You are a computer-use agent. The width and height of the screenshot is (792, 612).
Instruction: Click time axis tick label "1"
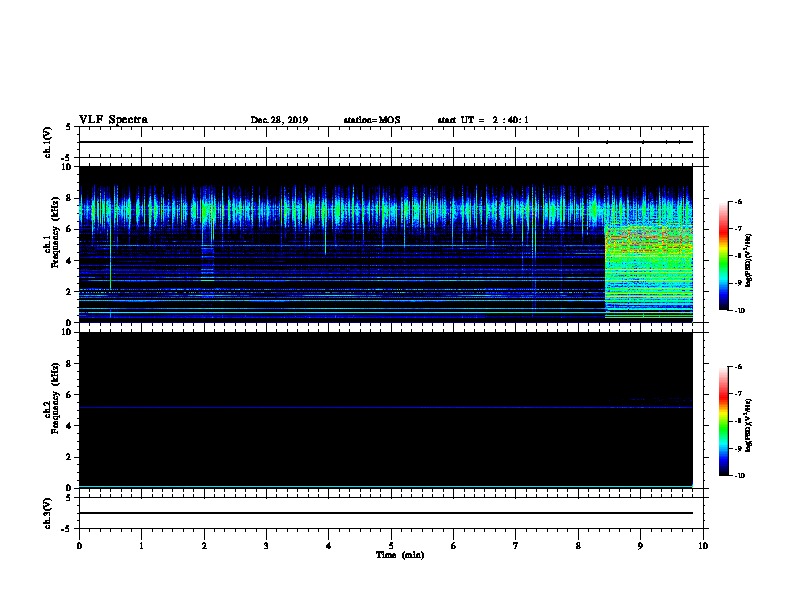(x=141, y=546)
